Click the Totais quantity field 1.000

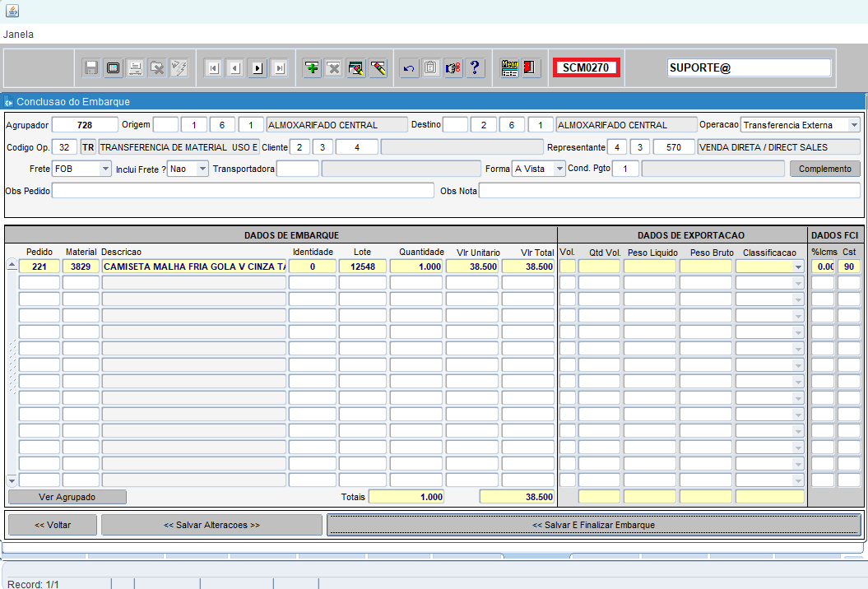click(406, 497)
